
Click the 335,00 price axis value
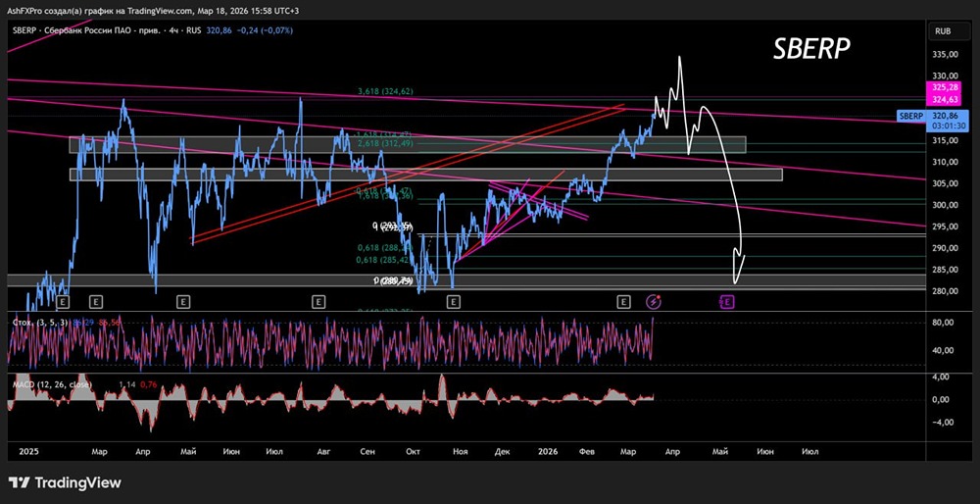coord(945,54)
